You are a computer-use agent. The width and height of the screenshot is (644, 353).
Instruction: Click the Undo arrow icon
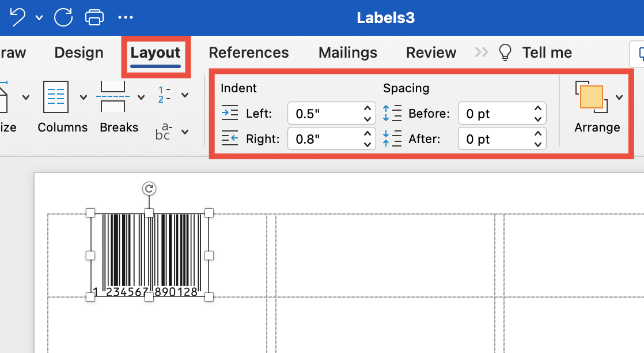[17, 17]
